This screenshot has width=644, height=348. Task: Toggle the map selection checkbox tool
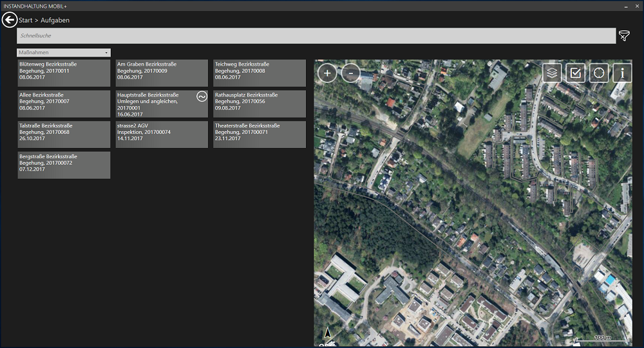coord(575,73)
